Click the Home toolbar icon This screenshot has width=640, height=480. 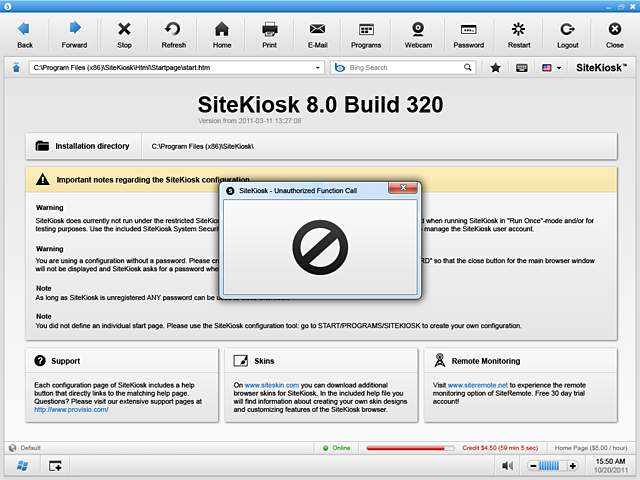222,33
